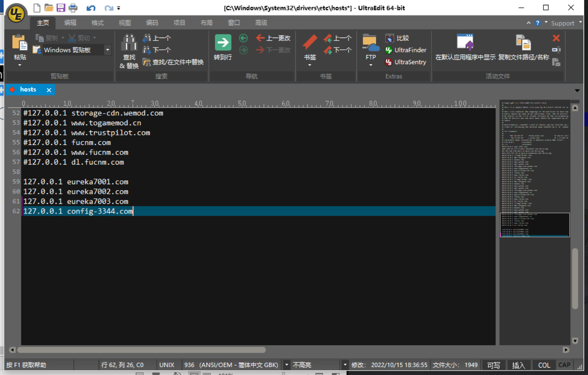Click the 行 62, 列 26 position indicator
Viewport: 588px width, 375px height.
point(122,365)
